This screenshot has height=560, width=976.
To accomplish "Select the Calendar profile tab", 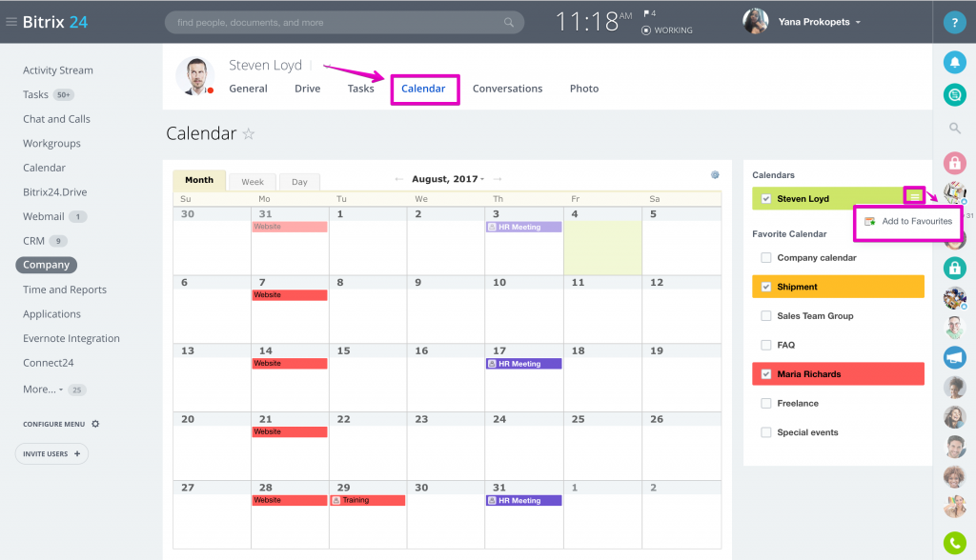I will tap(423, 89).
